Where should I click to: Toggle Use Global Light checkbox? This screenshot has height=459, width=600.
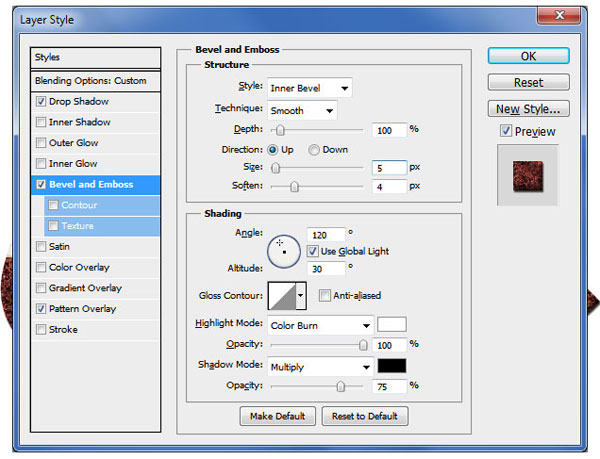313,251
